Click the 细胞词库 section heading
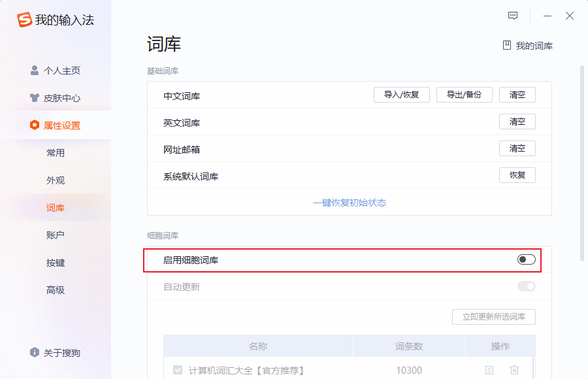588x379 pixels. tap(163, 236)
